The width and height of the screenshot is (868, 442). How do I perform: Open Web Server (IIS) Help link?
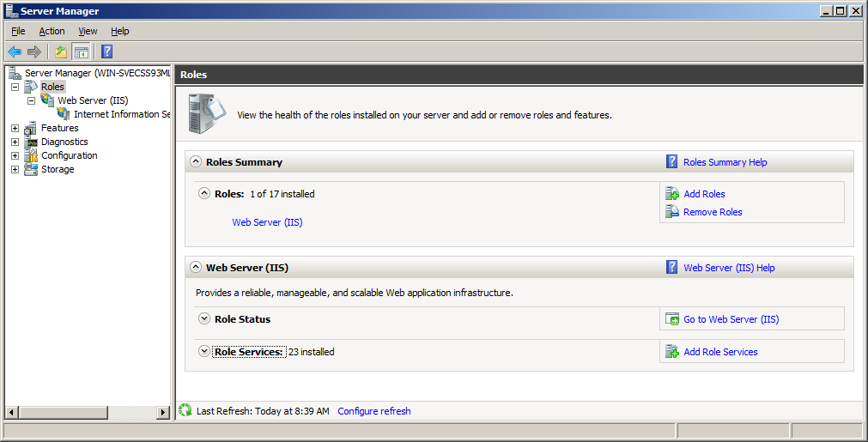(x=729, y=268)
